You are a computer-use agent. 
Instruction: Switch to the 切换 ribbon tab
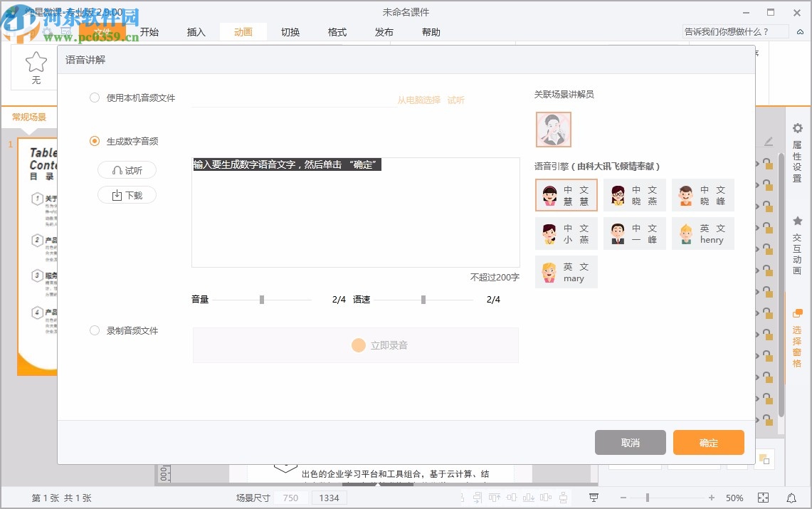(x=290, y=31)
